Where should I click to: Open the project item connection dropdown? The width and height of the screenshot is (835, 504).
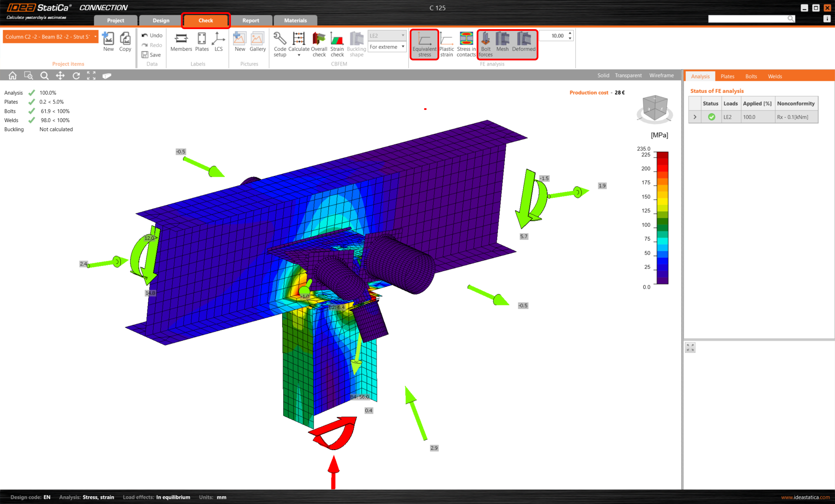click(x=95, y=37)
